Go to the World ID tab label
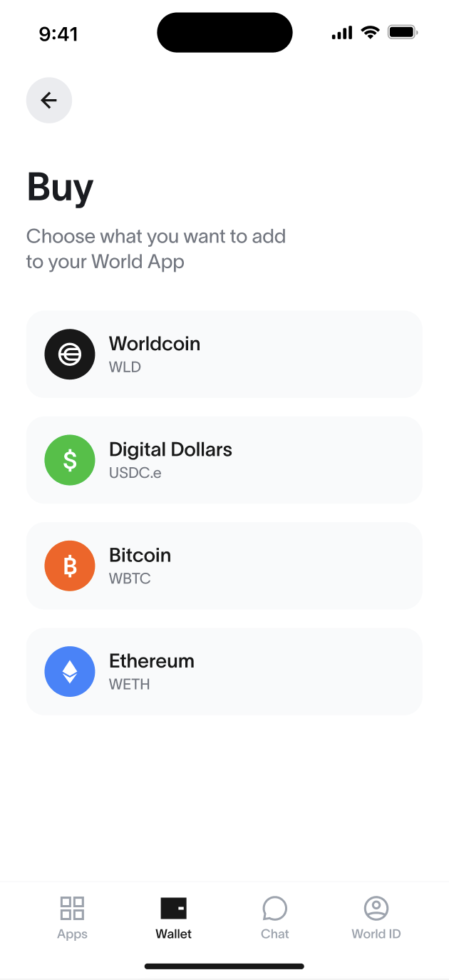 pyautogui.click(x=376, y=934)
